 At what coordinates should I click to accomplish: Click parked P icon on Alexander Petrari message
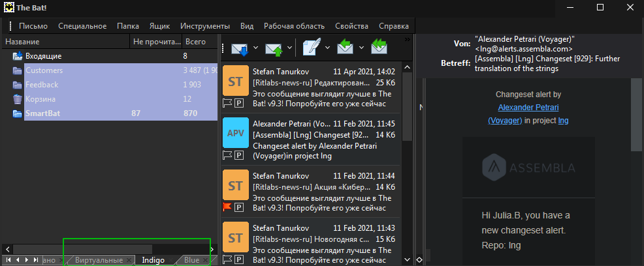[238, 155]
